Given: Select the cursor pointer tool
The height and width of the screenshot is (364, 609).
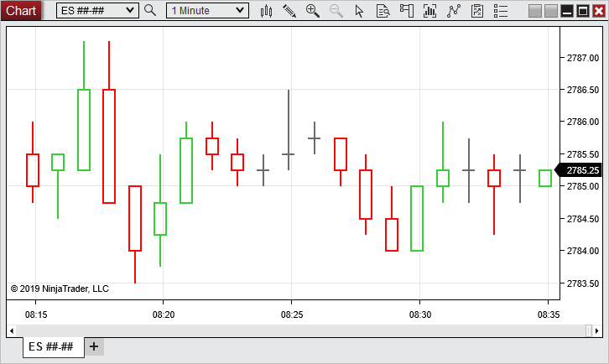Looking at the screenshot, I should coord(360,11).
